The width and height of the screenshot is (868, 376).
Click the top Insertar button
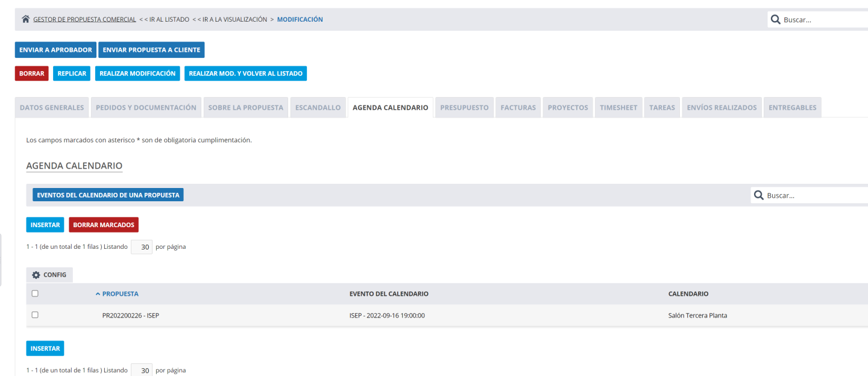(45, 225)
